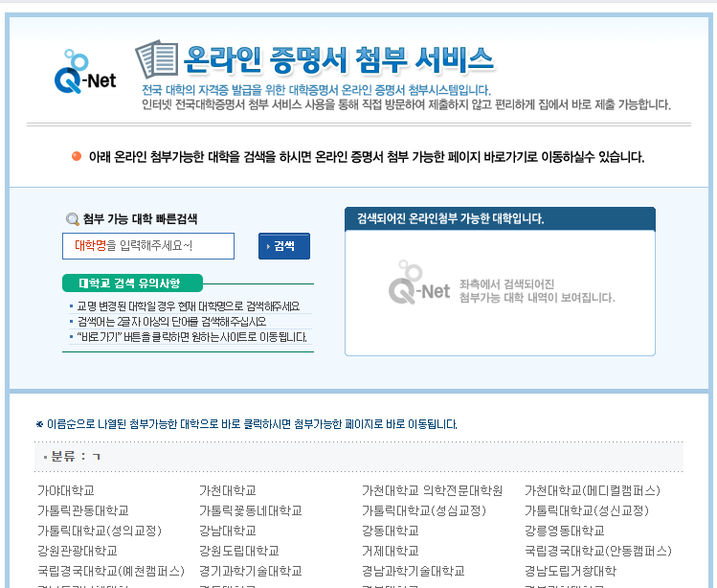This screenshot has height=588, width=717.
Task: Open the 가톨릭관동대학교 link
Action: (x=83, y=510)
